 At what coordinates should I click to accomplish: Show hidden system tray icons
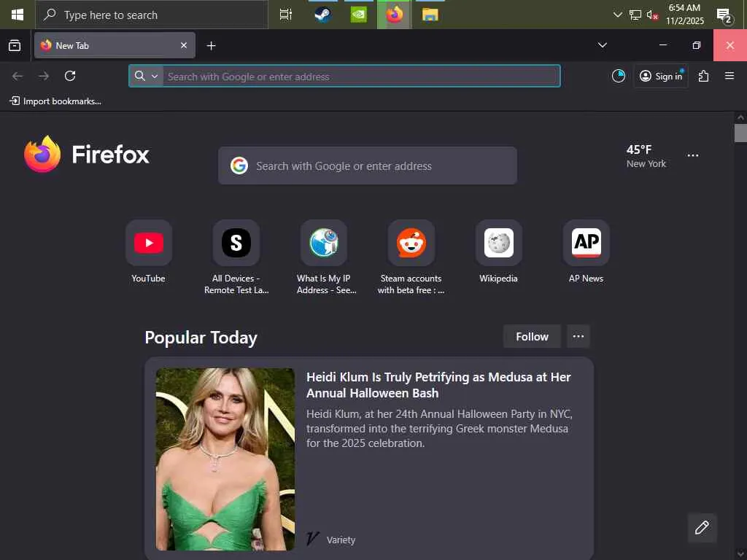[617, 15]
